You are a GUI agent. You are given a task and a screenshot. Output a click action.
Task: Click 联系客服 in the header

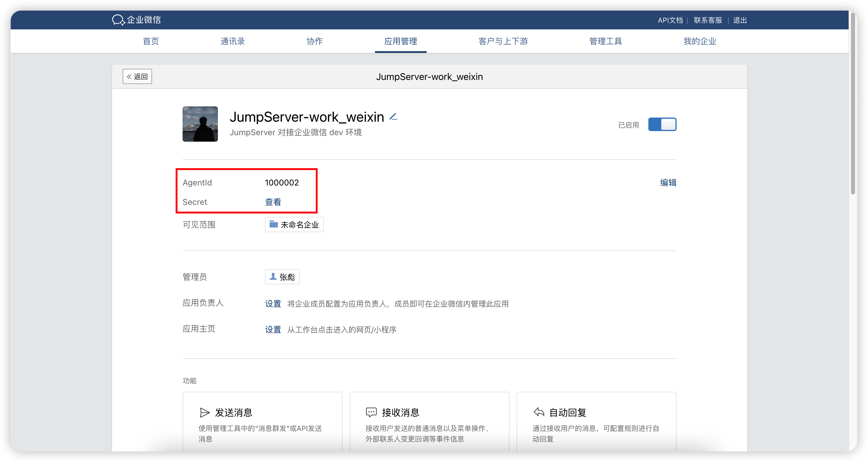[x=708, y=20]
